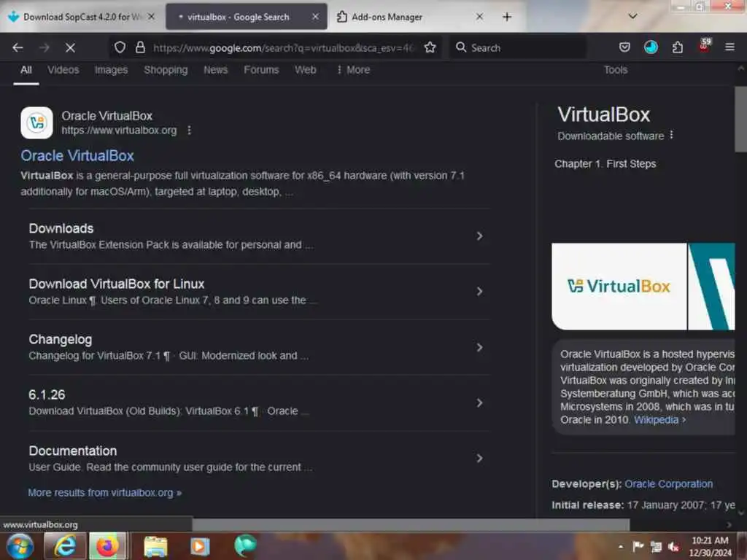Click the padlock site security icon
This screenshot has width=747, height=560.
pos(140,47)
